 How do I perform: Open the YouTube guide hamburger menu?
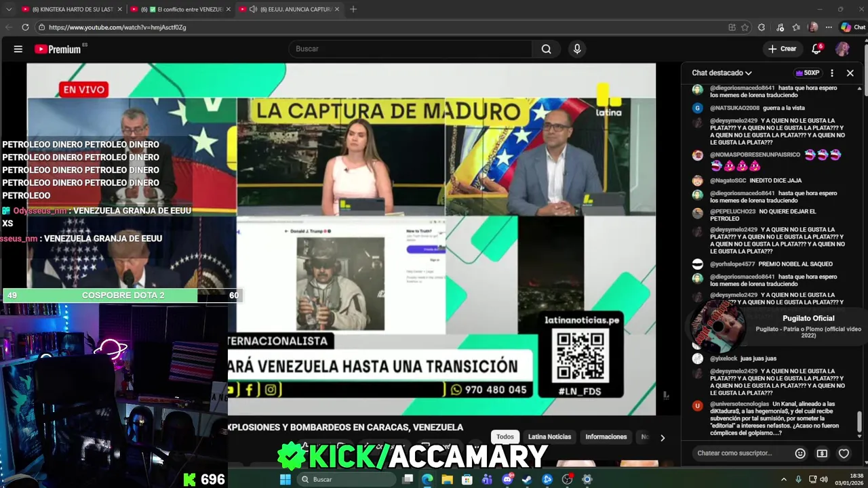18,49
